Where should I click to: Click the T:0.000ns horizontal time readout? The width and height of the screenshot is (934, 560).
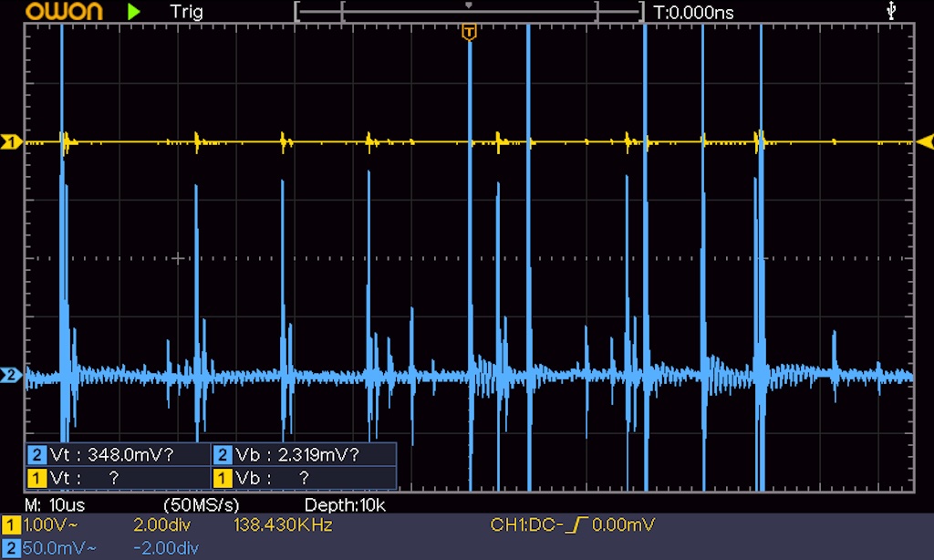[x=693, y=12]
